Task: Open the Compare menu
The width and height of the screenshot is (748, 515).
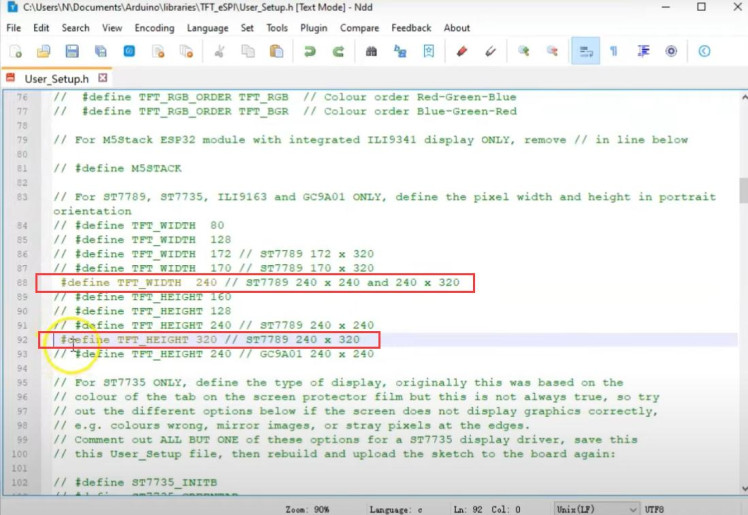Action: click(x=359, y=28)
